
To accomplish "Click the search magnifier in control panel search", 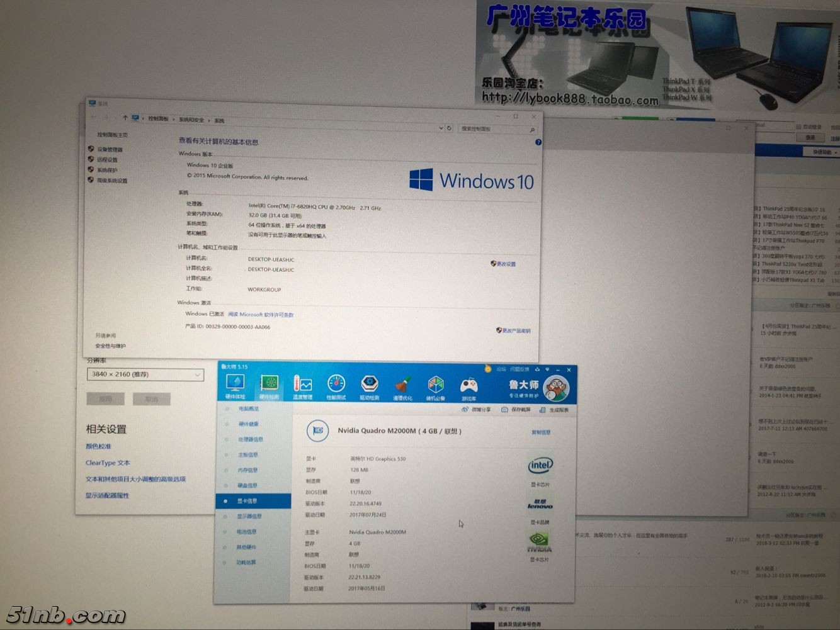I will point(532,130).
